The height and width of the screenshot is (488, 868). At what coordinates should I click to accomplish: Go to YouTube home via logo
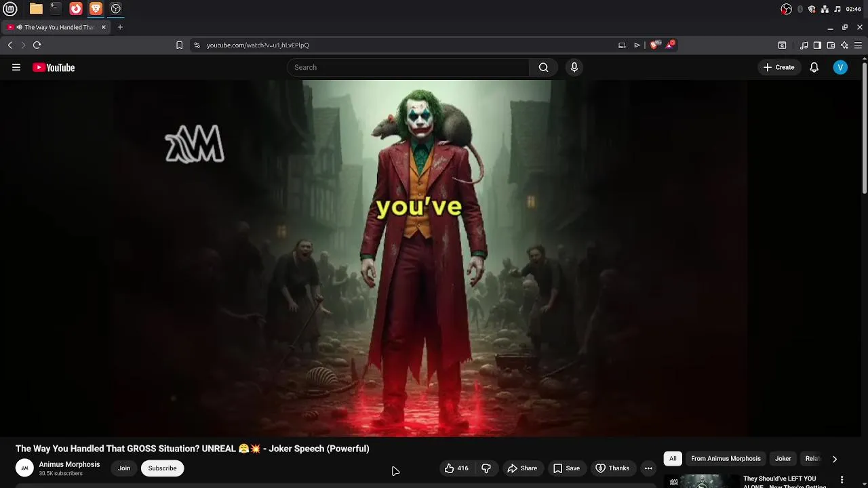click(54, 67)
